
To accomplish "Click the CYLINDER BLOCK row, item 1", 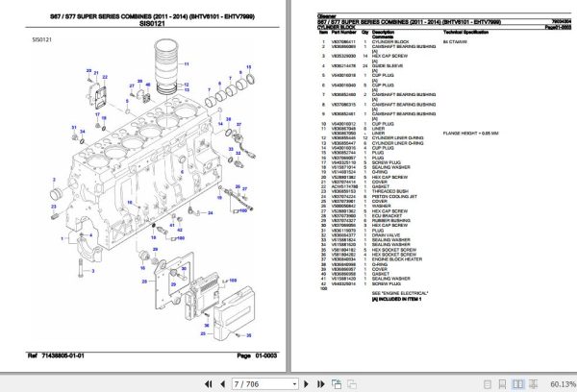I will pyautogui.click(x=393, y=42).
